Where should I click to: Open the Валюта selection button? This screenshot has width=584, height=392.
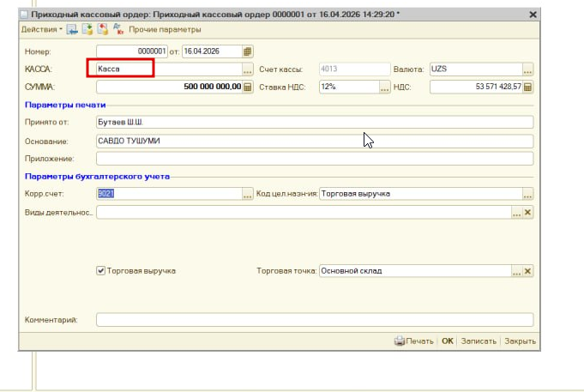tap(527, 69)
